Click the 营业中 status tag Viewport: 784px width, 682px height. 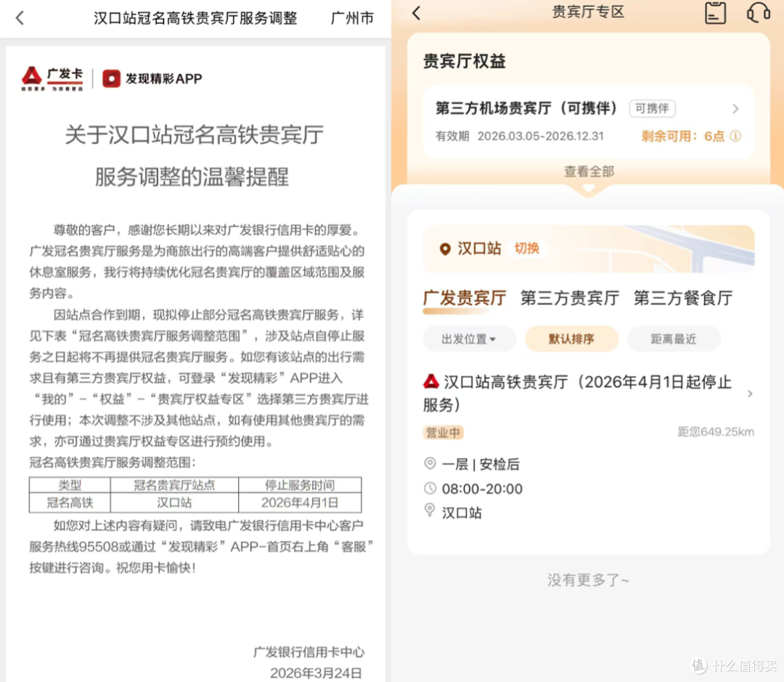[x=444, y=432]
